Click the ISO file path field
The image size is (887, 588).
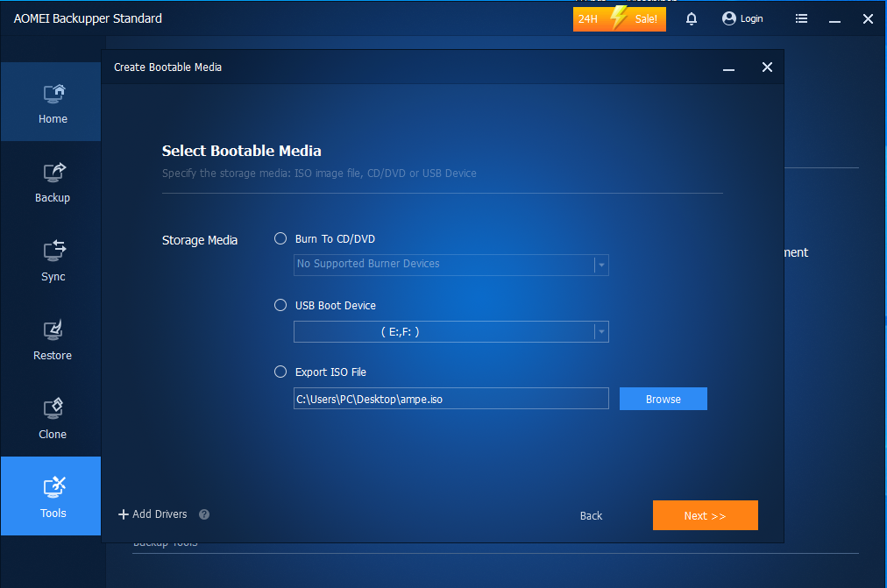click(x=451, y=399)
